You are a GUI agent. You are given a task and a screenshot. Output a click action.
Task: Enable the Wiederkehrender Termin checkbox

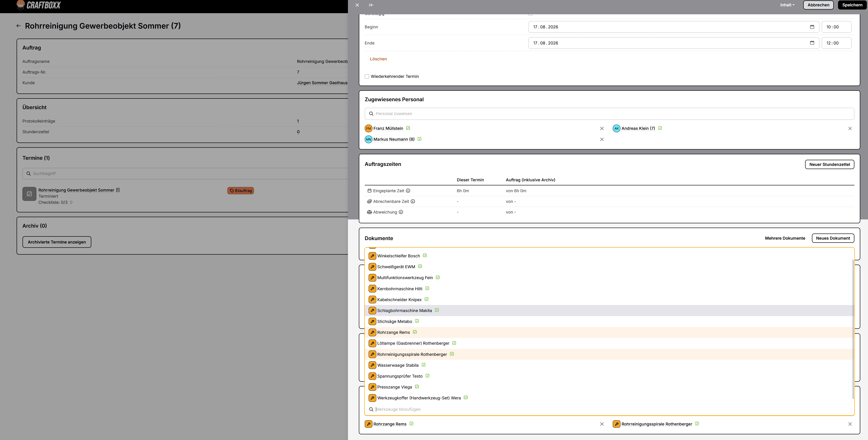(367, 76)
